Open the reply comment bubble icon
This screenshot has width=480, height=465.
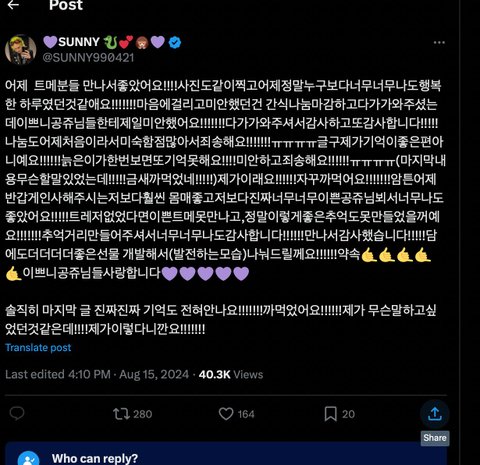(x=17, y=414)
